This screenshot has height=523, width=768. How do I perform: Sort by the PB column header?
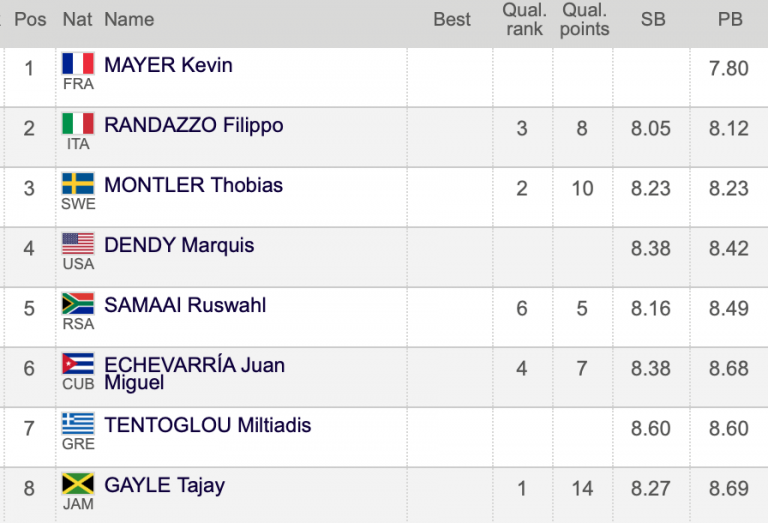[730, 19]
